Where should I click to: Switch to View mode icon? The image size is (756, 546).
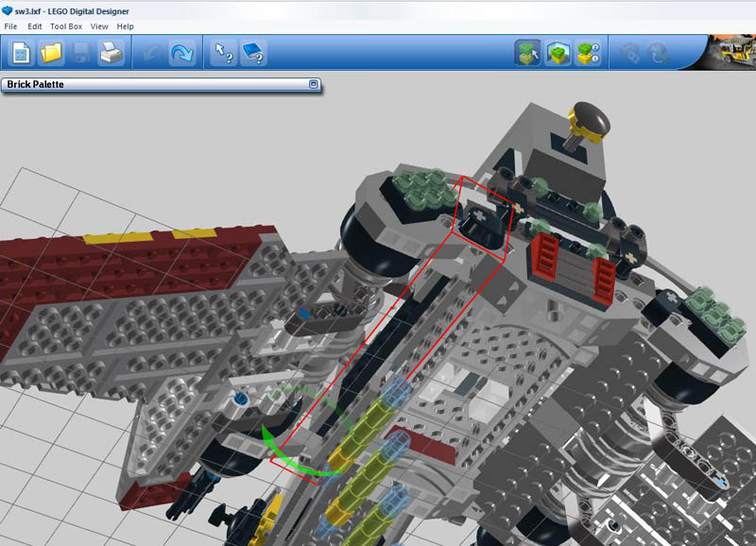[558, 53]
